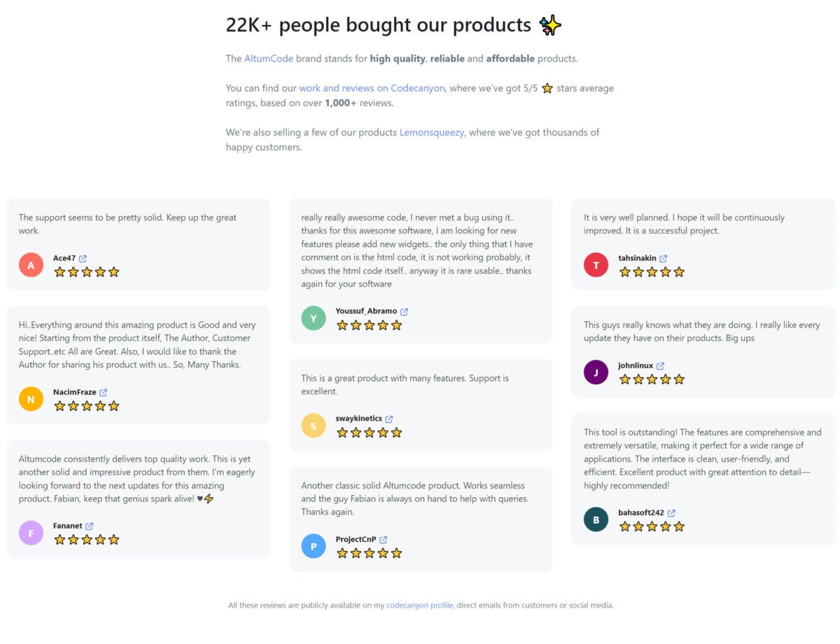Select the dark teal 'B' avatar
The image size is (840, 644).
pos(596,519)
